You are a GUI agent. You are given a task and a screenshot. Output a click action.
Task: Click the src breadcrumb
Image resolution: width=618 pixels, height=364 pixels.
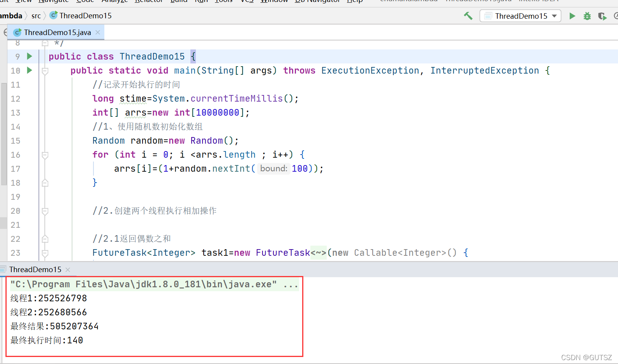point(36,16)
